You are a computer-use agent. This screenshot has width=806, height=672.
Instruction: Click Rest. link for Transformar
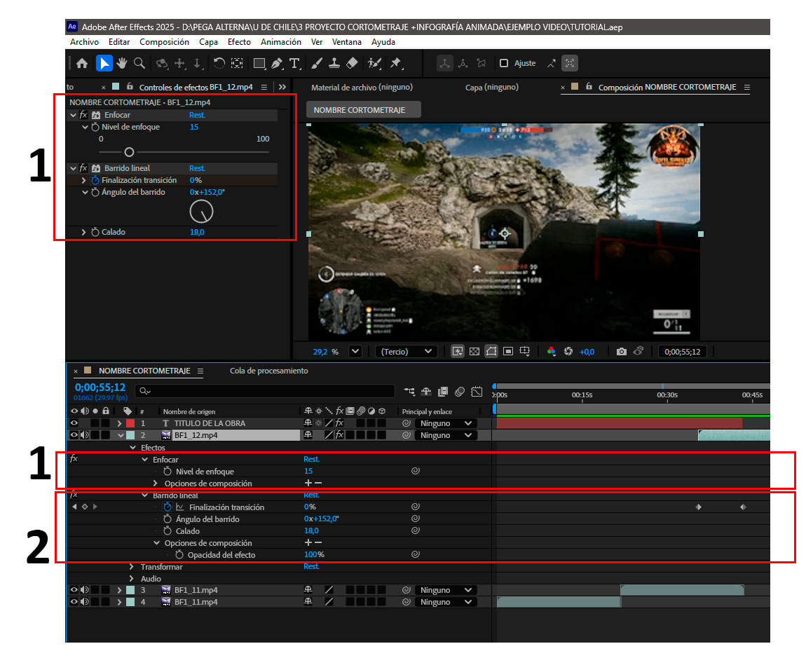coord(311,566)
